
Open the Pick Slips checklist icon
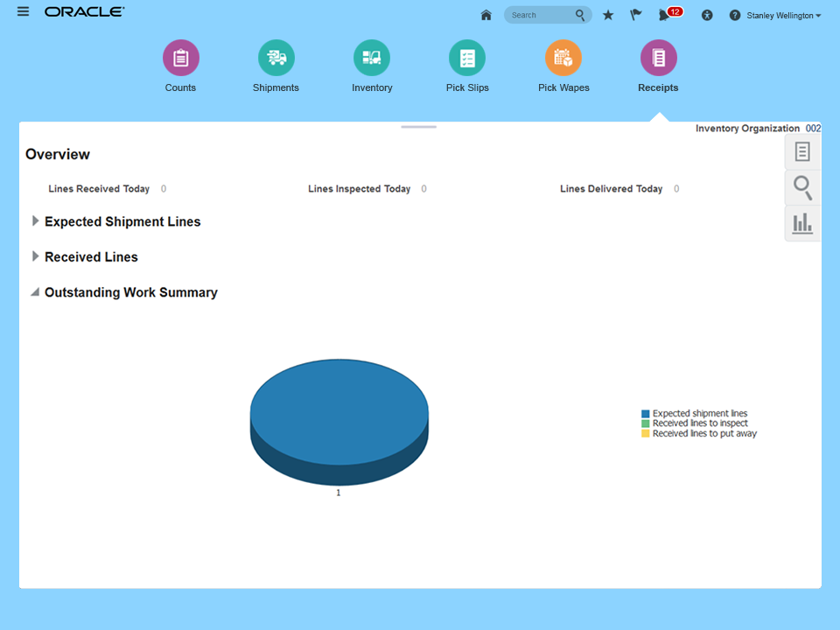tap(467, 58)
